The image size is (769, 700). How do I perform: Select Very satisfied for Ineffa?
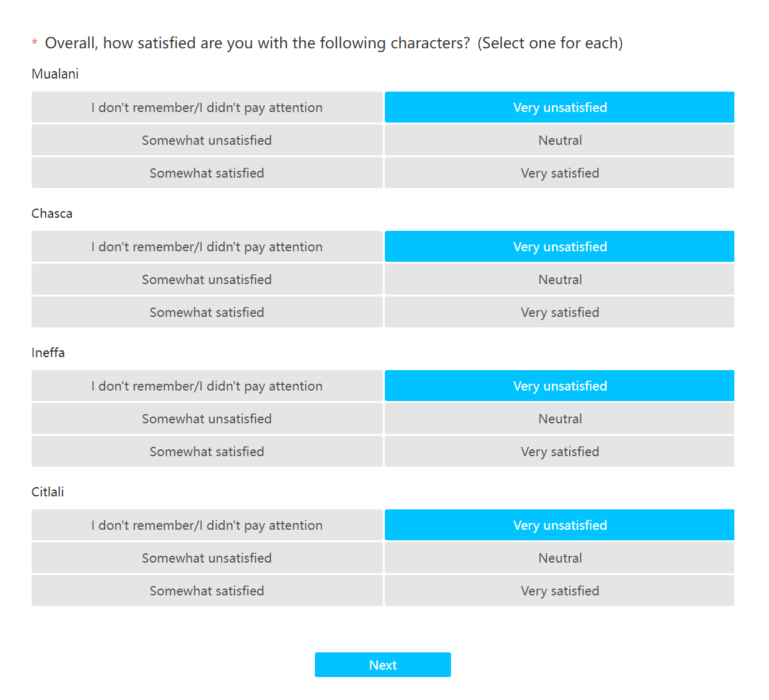tap(559, 451)
